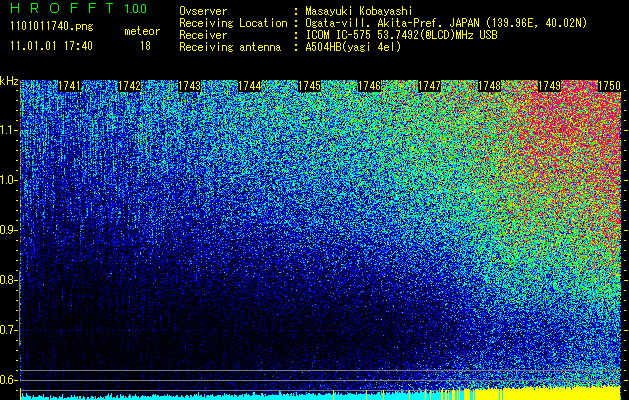Click the Ovserver label

pyautogui.click(x=203, y=11)
